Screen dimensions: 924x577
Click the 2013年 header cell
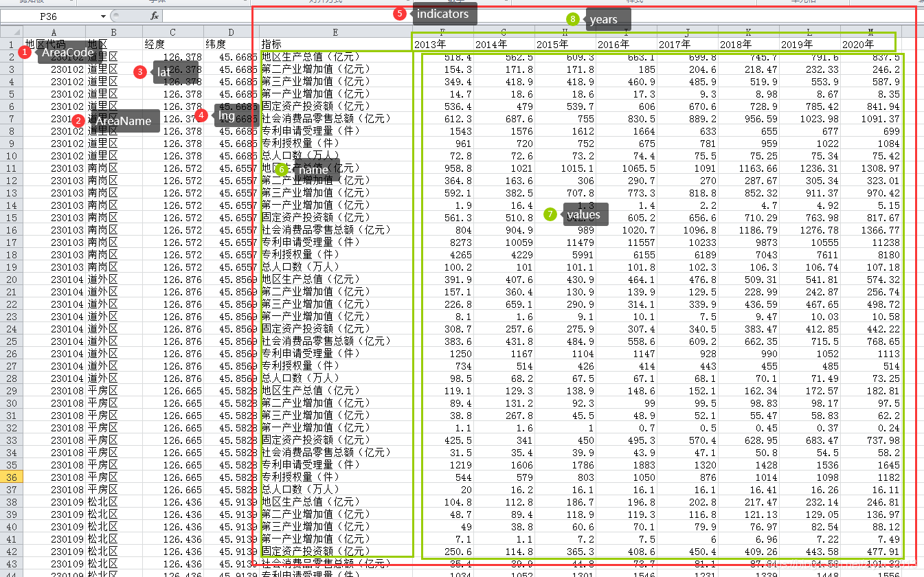[442, 44]
